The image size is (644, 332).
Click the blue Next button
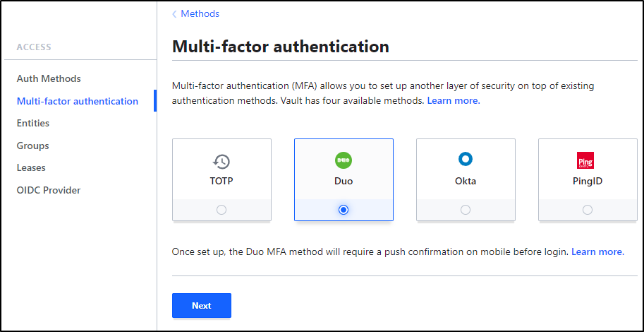tap(202, 306)
